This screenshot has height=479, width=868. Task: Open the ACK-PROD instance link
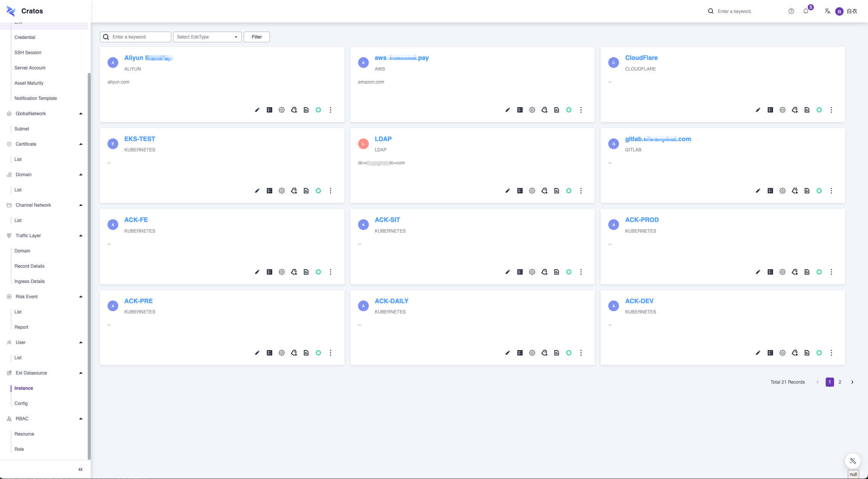(x=642, y=220)
